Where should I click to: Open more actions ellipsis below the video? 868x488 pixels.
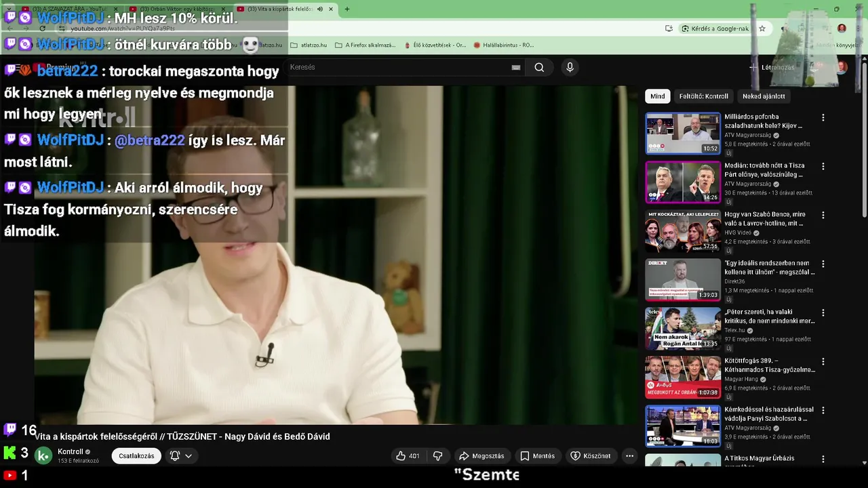[x=629, y=456]
